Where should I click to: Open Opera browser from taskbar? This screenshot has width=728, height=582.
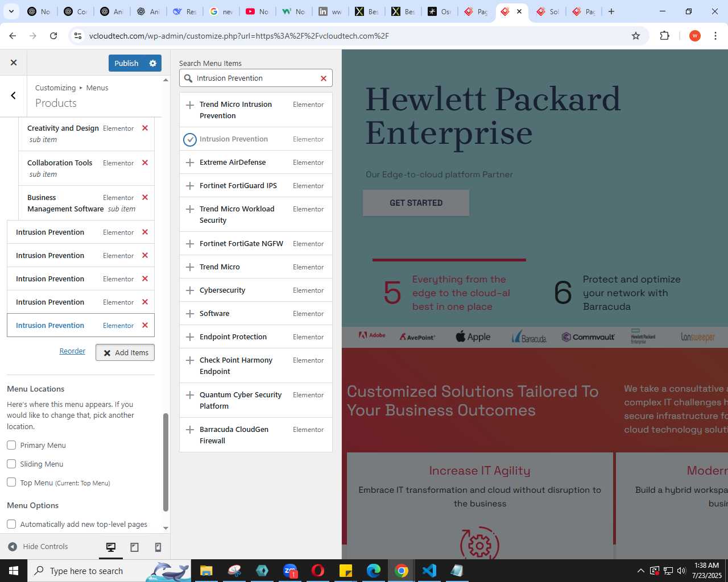pos(318,571)
